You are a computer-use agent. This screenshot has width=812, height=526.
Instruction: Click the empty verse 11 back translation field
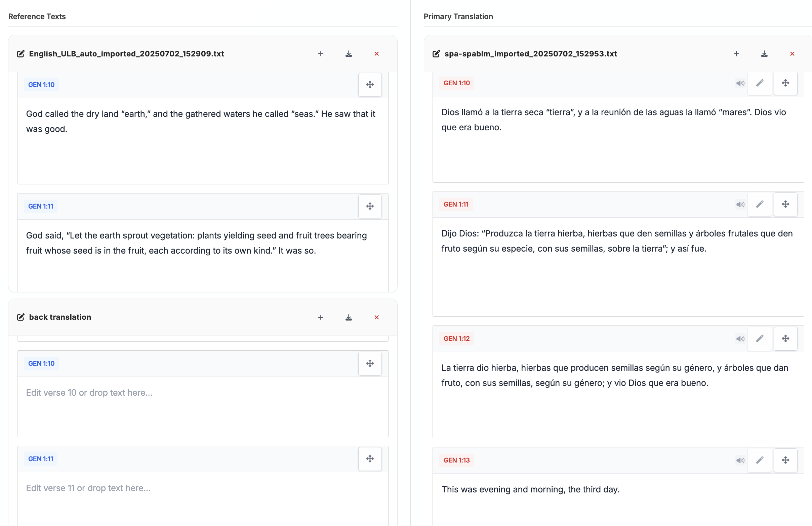point(202,498)
